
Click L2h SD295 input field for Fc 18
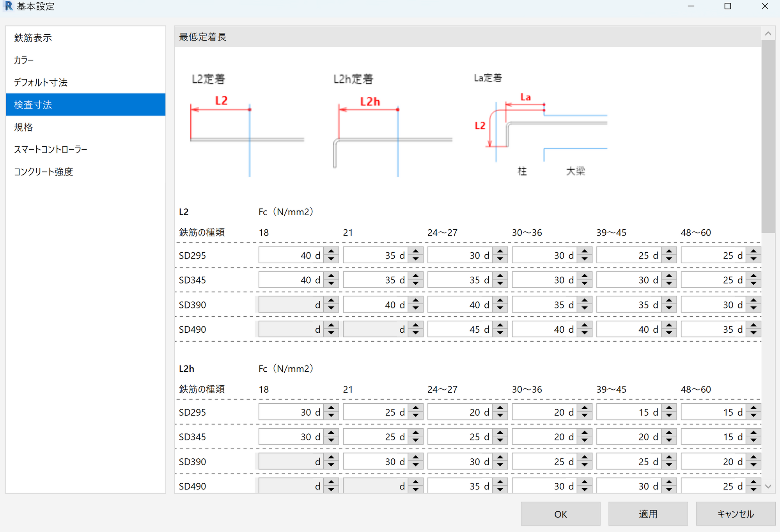click(x=291, y=412)
